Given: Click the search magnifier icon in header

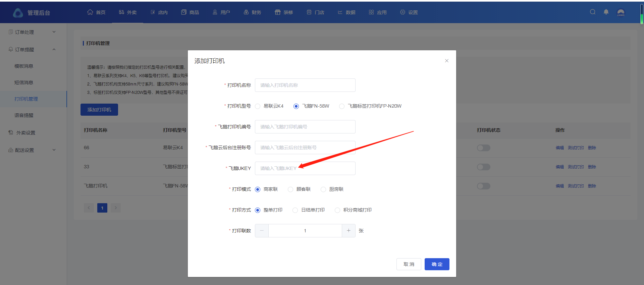Looking at the screenshot, I should (593, 12).
